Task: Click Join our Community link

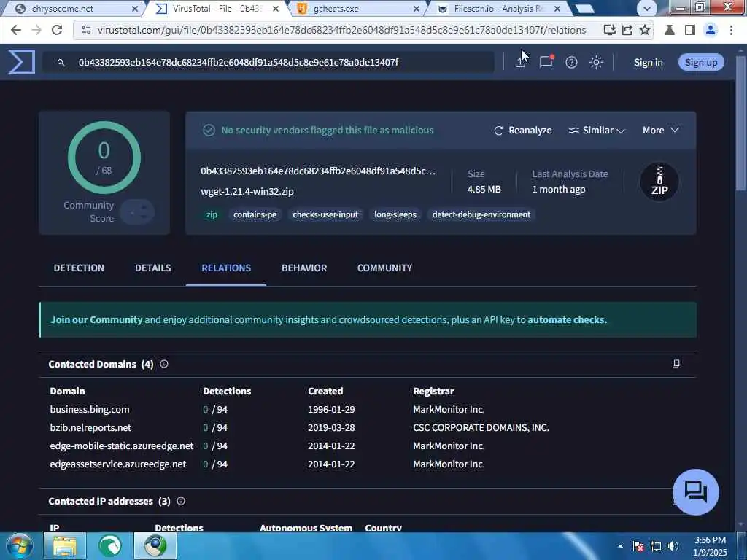Action: 96,319
